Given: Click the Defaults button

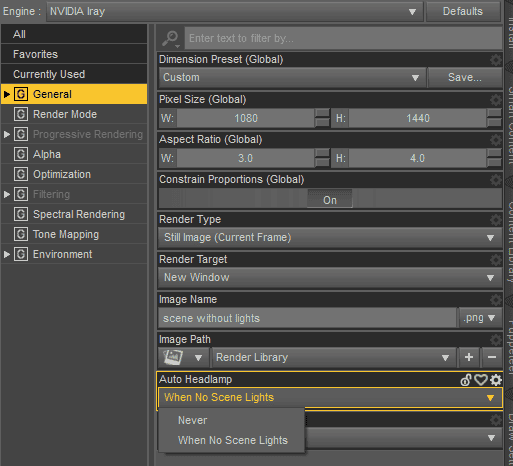Looking at the screenshot, I should point(463,11).
